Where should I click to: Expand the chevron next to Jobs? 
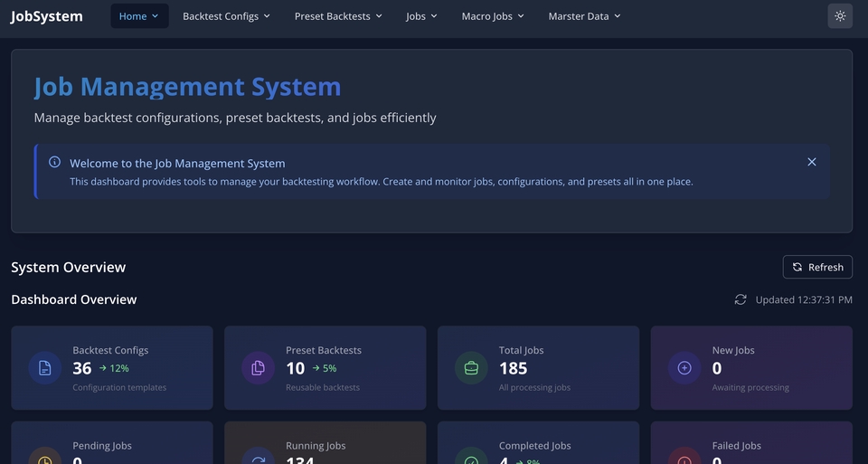434,16
